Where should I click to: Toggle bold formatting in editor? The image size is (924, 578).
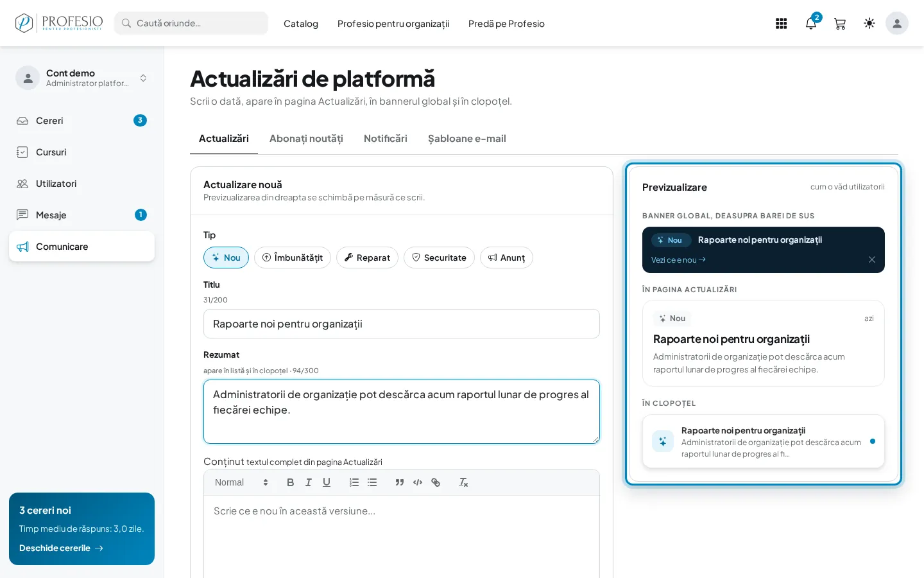[x=291, y=482]
